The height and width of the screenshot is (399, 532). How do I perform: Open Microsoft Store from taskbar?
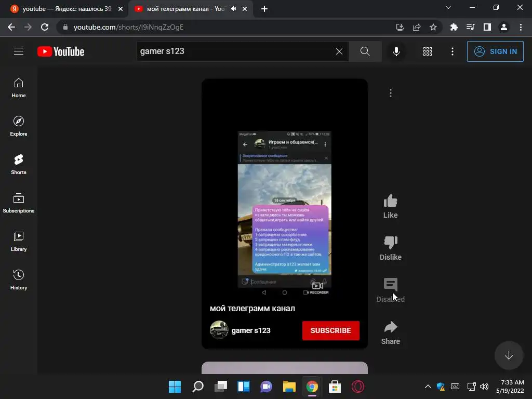(335, 387)
